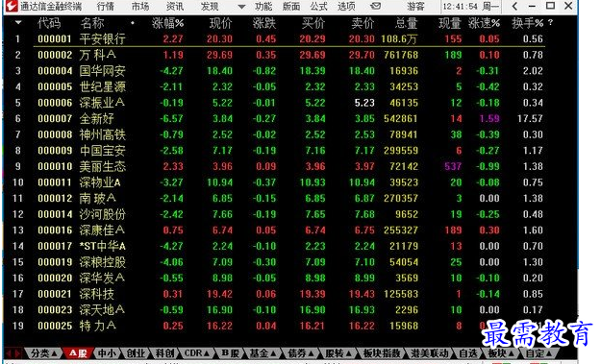This screenshot has height=364, width=601.
Task: Select the 平安银行 stock row
Action: [289, 38]
